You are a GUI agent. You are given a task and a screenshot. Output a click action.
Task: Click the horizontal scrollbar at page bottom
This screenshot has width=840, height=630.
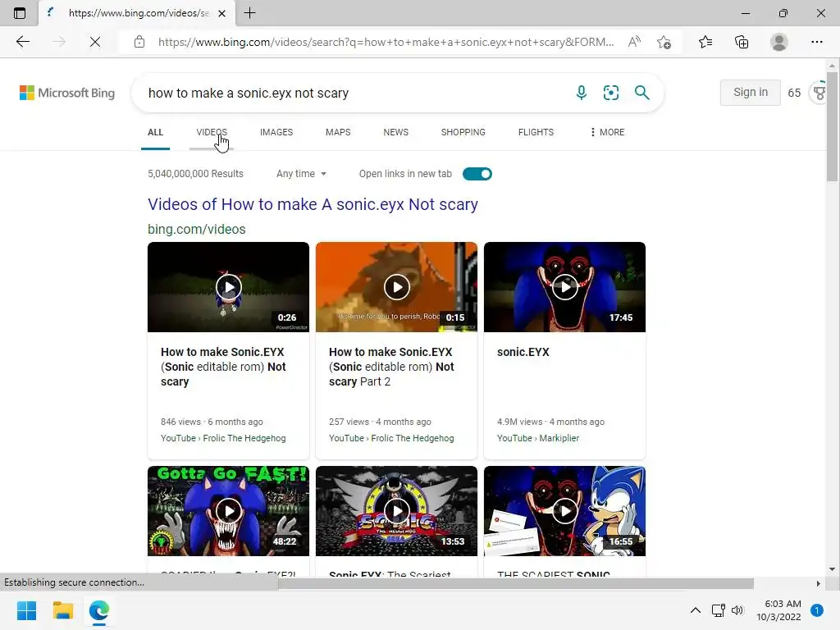point(516,583)
